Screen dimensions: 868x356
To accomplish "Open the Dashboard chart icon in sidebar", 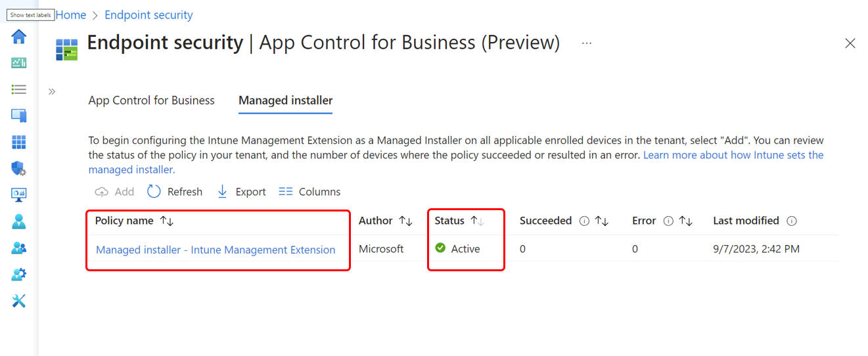I will pyautogui.click(x=19, y=63).
